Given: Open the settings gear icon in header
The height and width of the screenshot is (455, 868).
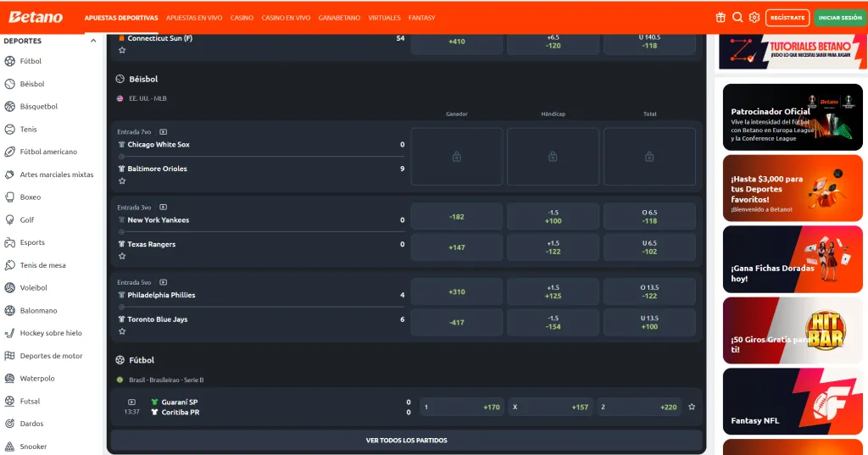Looking at the screenshot, I should (754, 17).
